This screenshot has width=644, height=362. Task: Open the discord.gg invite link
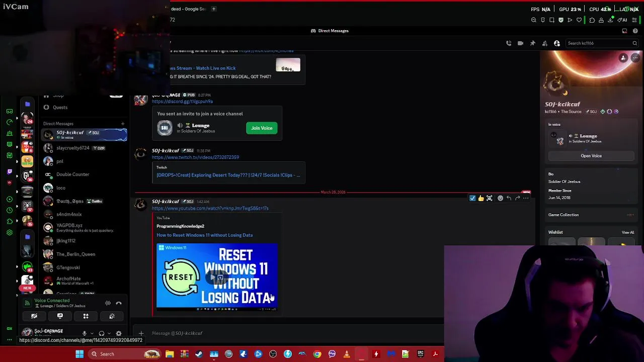point(182,102)
